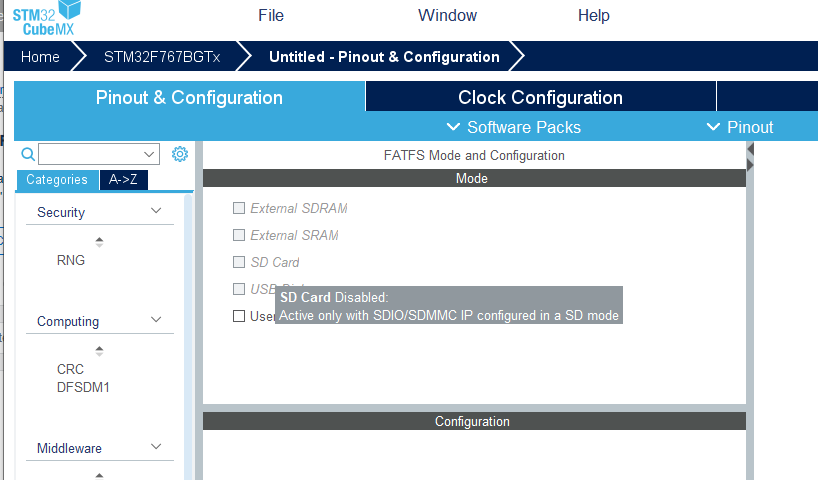This screenshot has width=818, height=480.
Task: Go to Home breadcrumb
Action: (40, 56)
